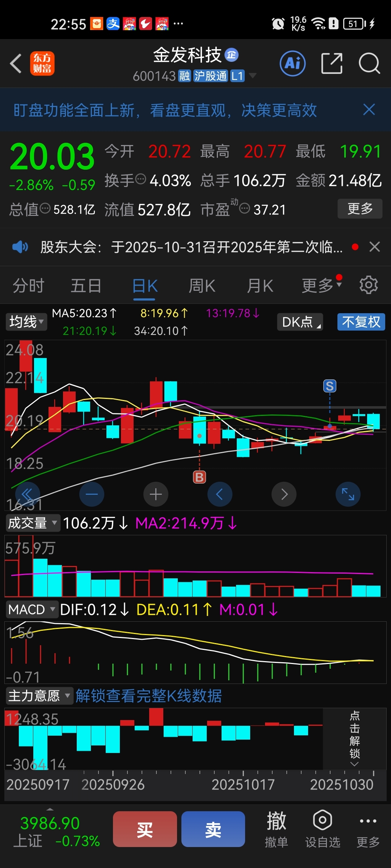Tap the B buy marker on chart

(199, 477)
